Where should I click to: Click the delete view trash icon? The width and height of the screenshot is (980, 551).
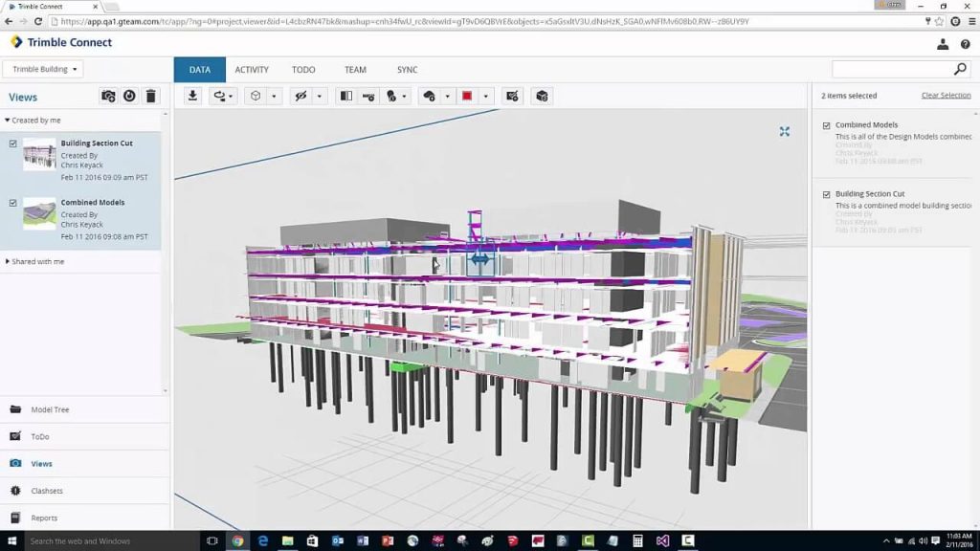tap(151, 96)
